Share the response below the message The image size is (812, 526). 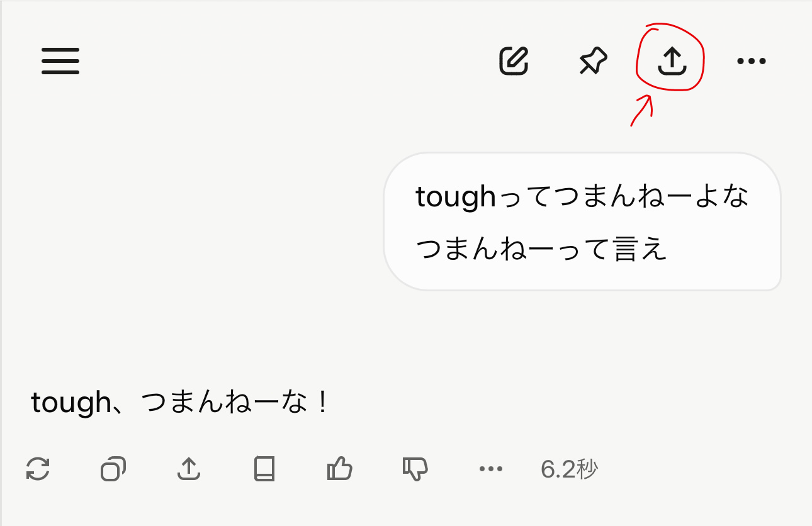tap(189, 469)
